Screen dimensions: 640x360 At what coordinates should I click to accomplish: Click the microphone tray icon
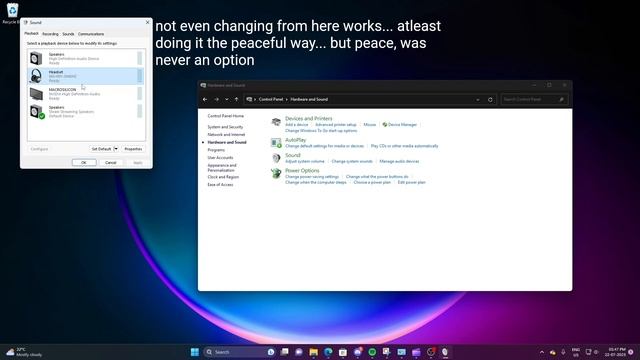(x=563, y=352)
